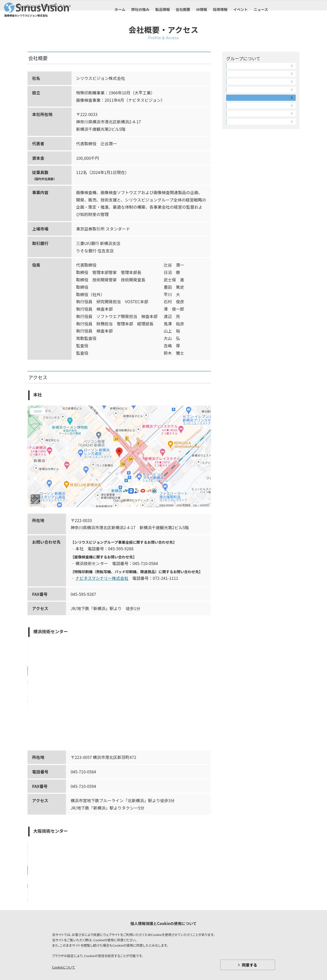
Task: Click グループについて sidebar heading
Action: 243,59
